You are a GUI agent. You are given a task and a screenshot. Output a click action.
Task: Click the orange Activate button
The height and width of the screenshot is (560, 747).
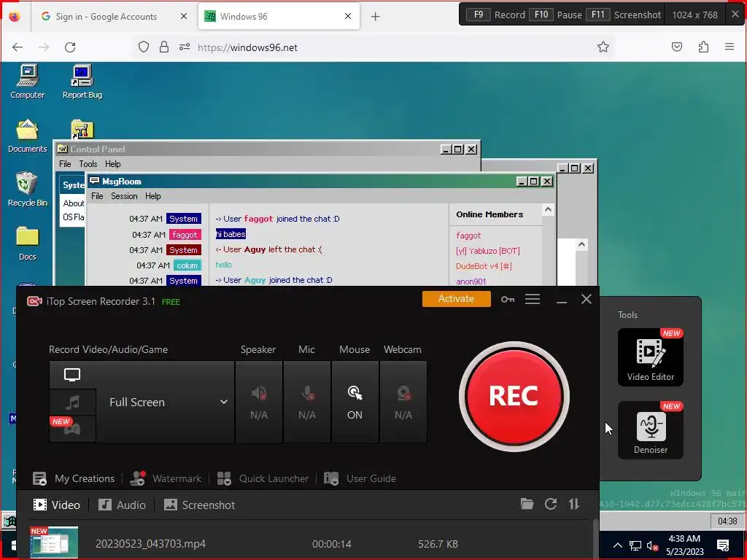click(456, 298)
